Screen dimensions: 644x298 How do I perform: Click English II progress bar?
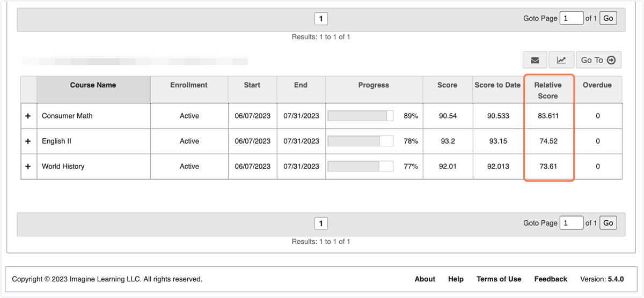coord(361,141)
